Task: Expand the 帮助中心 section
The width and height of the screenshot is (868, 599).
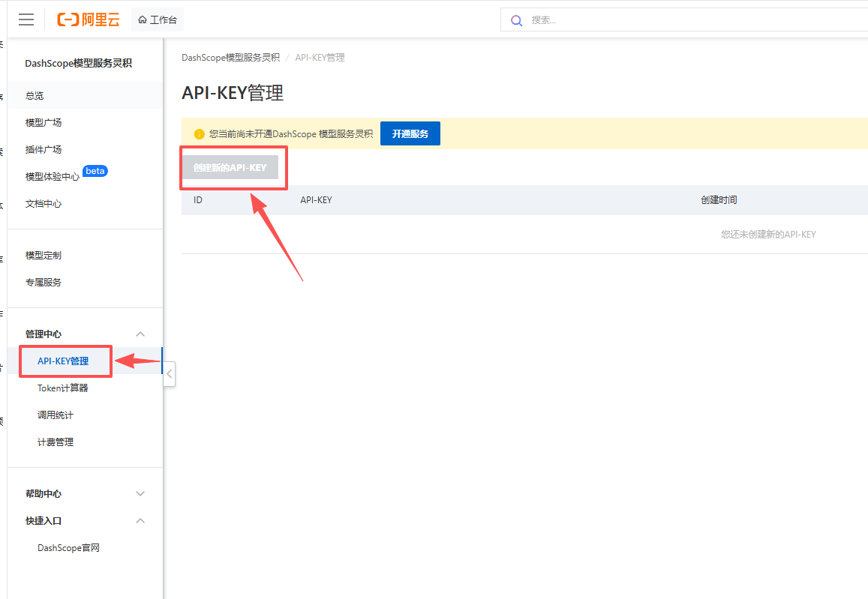Action: click(x=140, y=494)
